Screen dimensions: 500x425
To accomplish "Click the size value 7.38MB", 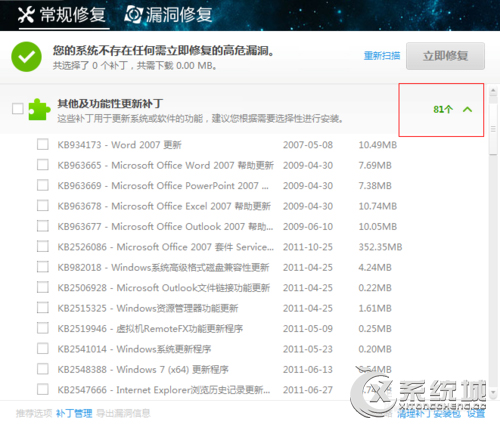I will coord(375,186).
